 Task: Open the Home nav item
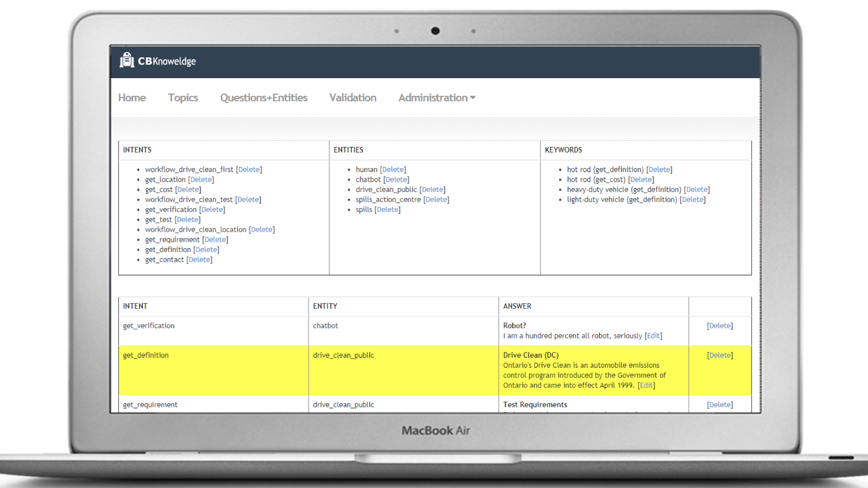pyautogui.click(x=132, y=98)
